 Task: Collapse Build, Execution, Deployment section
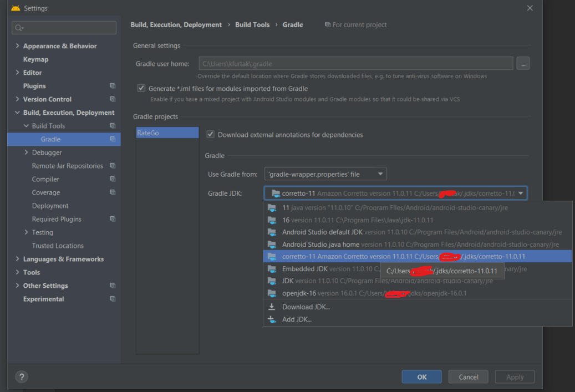tap(17, 112)
